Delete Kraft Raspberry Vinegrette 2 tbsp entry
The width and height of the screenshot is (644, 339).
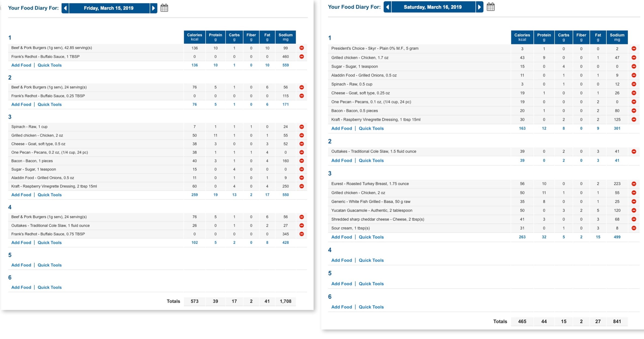[x=301, y=186]
